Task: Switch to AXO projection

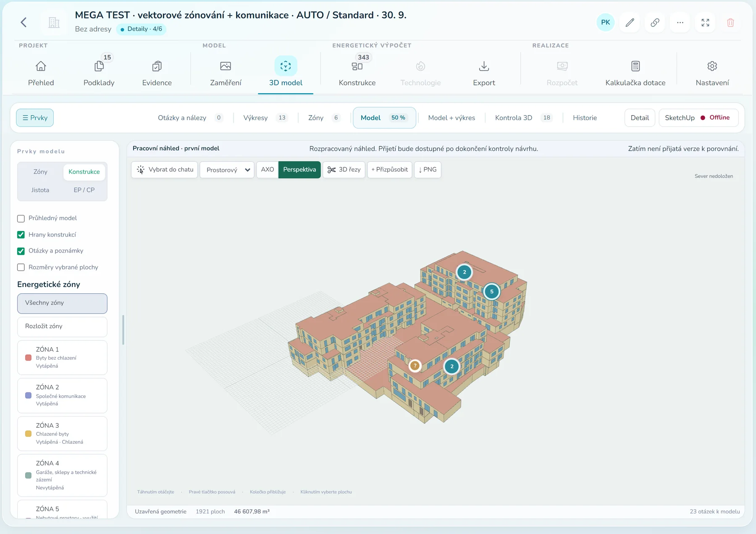Action: tap(267, 170)
